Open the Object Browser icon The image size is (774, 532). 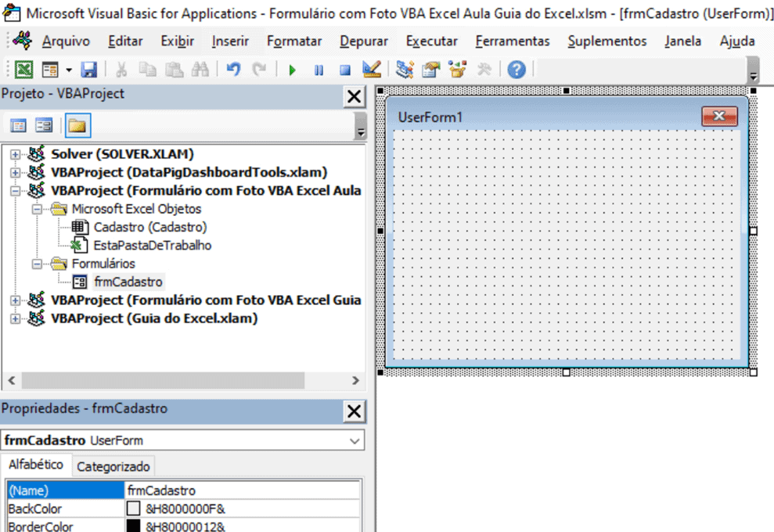(x=458, y=70)
